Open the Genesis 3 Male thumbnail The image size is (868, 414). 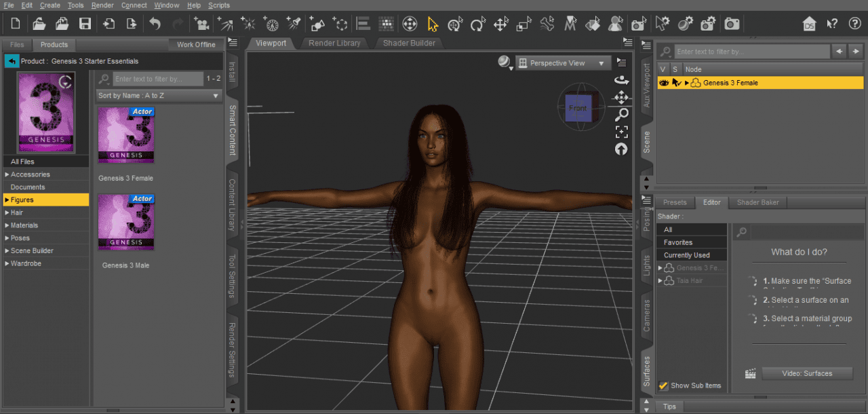pyautogui.click(x=126, y=222)
